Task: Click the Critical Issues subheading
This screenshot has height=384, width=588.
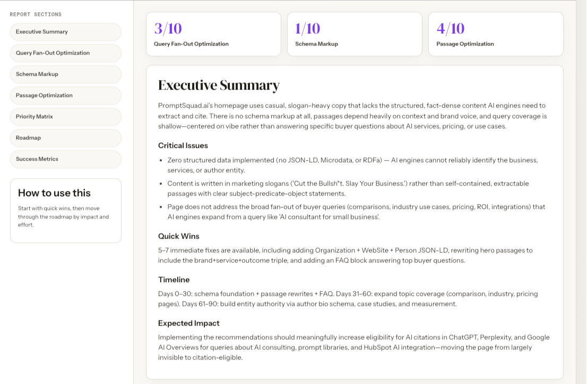Action: tap(183, 145)
